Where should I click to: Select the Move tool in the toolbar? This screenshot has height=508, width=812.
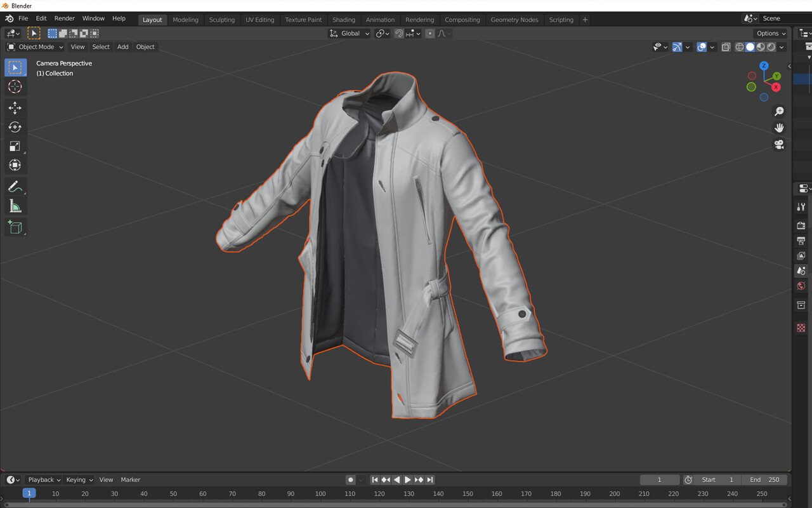(15, 108)
